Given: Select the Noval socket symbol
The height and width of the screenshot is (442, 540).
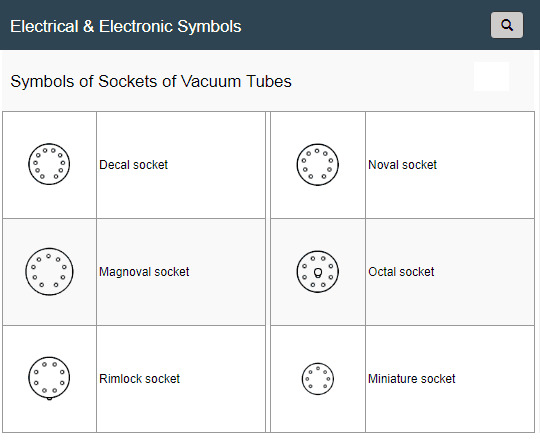Looking at the screenshot, I should point(318,165).
